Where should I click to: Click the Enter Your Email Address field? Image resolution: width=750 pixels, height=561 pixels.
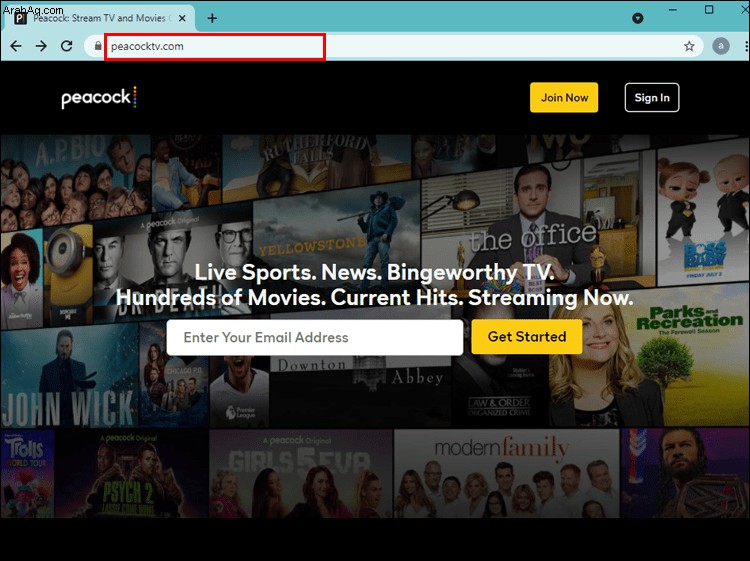coord(315,337)
